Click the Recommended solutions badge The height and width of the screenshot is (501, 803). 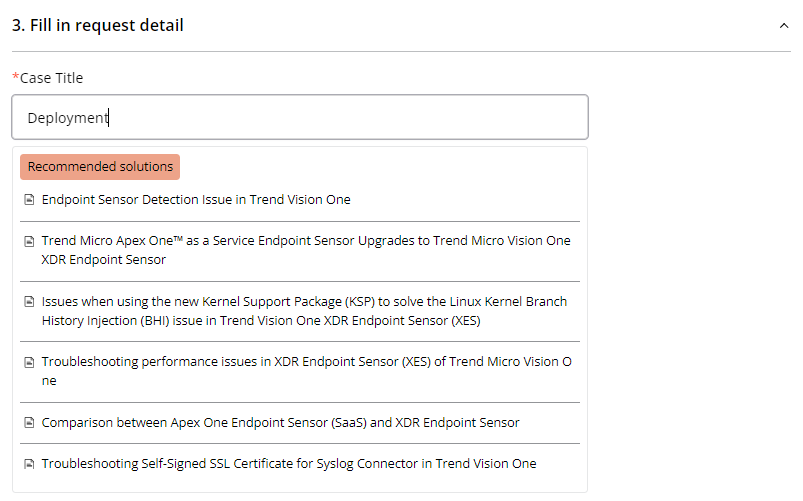click(100, 167)
